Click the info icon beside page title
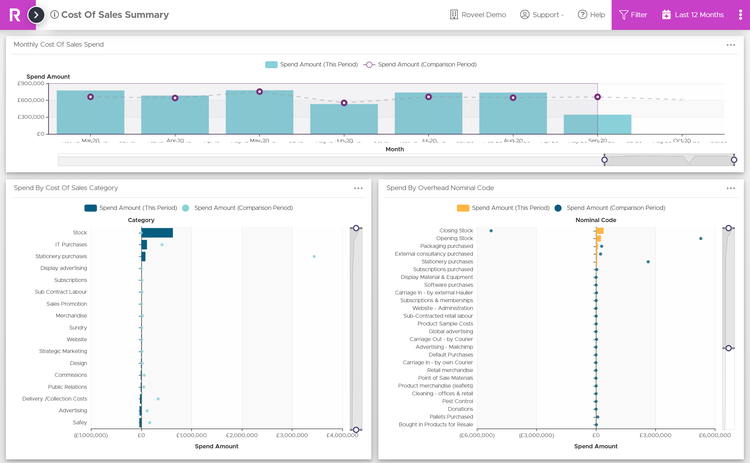The image size is (750, 463). (x=54, y=15)
